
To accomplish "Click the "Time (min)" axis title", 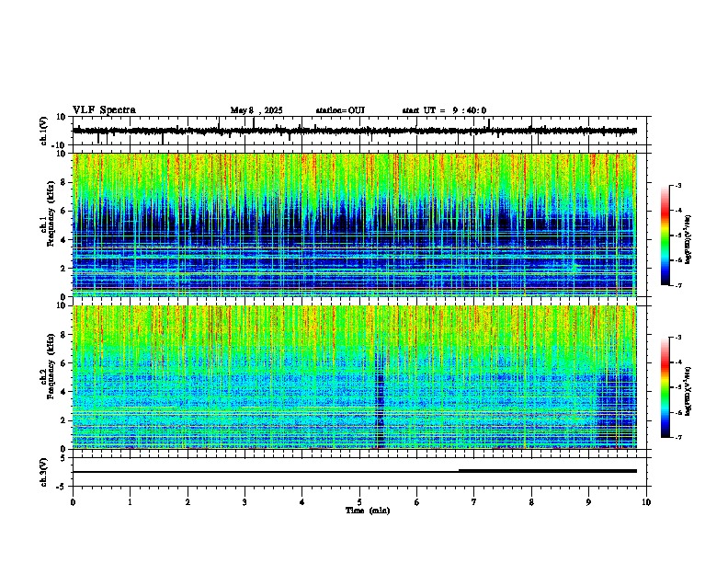I will tap(368, 511).
